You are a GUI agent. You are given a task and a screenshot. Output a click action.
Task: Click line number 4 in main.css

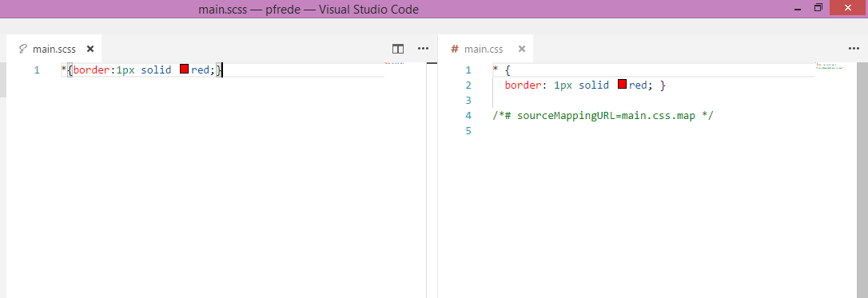tap(468, 116)
